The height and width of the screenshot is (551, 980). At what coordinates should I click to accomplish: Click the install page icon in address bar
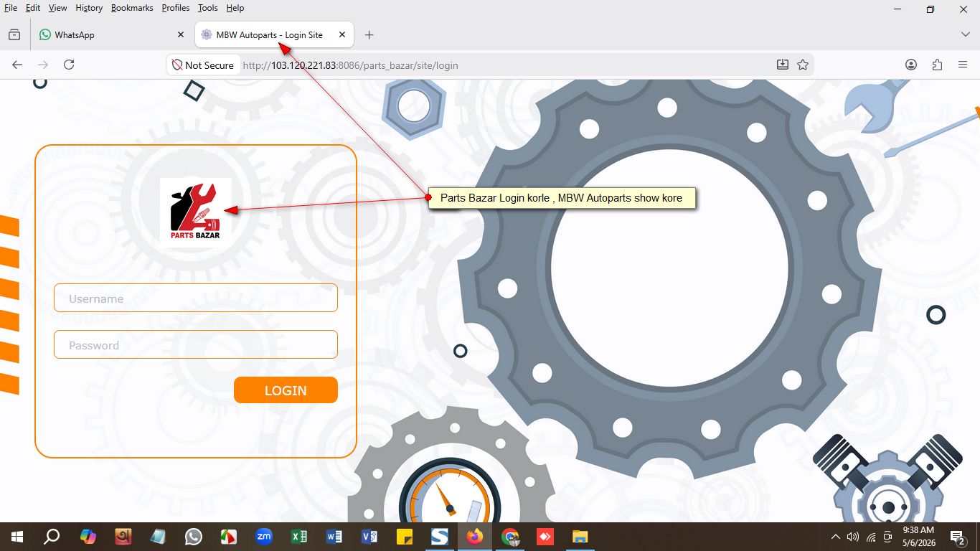[783, 65]
